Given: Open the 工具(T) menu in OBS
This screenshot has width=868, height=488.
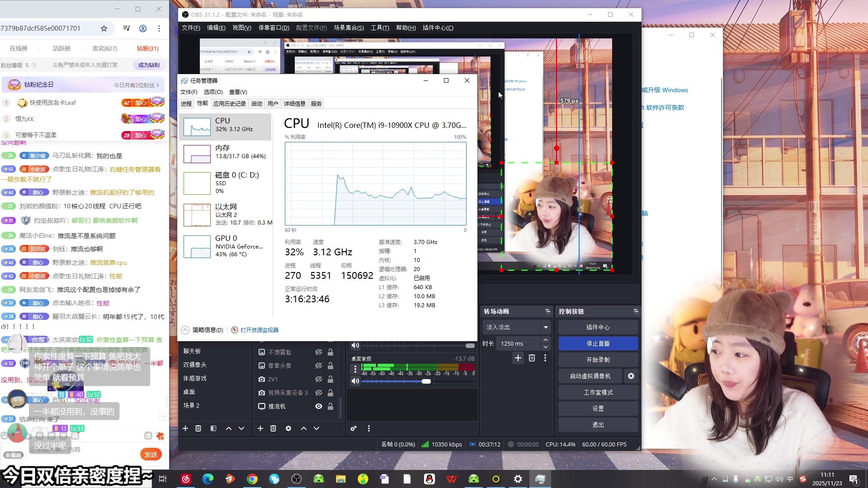Looking at the screenshot, I should pos(380,28).
